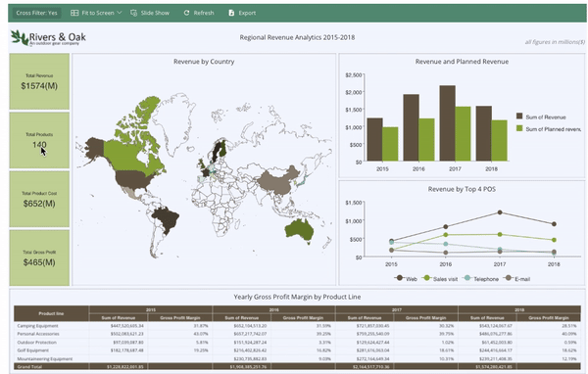The width and height of the screenshot is (588, 374).
Task: Select the Sum of Revenue brown swatch
Action: pyautogui.click(x=519, y=116)
